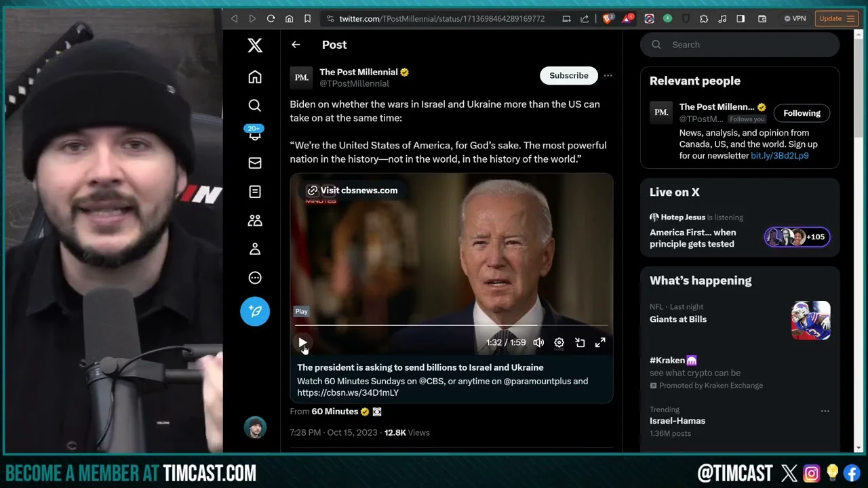Open the post's three-dot more menu
This screenshot has width=868, height=488.
(x=608, y=76)
